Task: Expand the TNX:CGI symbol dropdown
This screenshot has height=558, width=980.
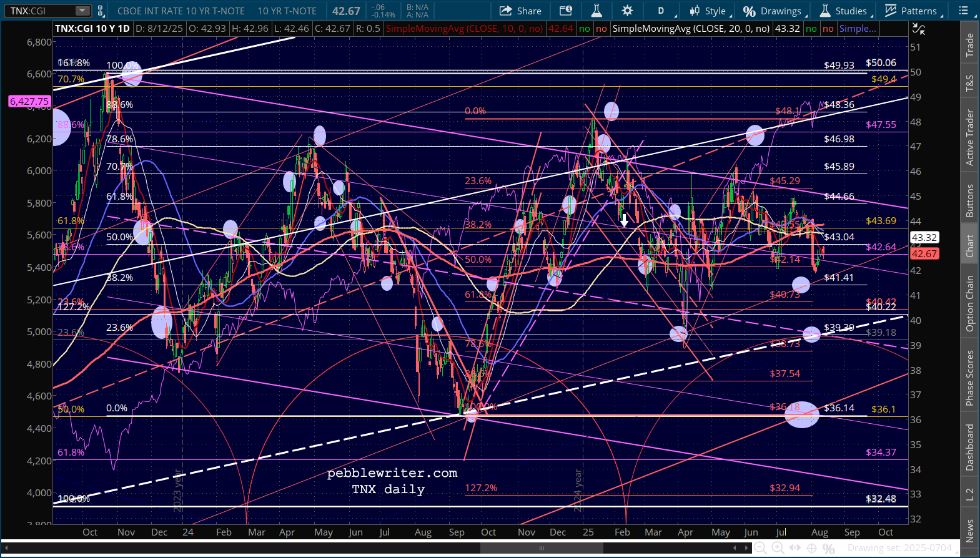Action: click(x=82, y=11)
